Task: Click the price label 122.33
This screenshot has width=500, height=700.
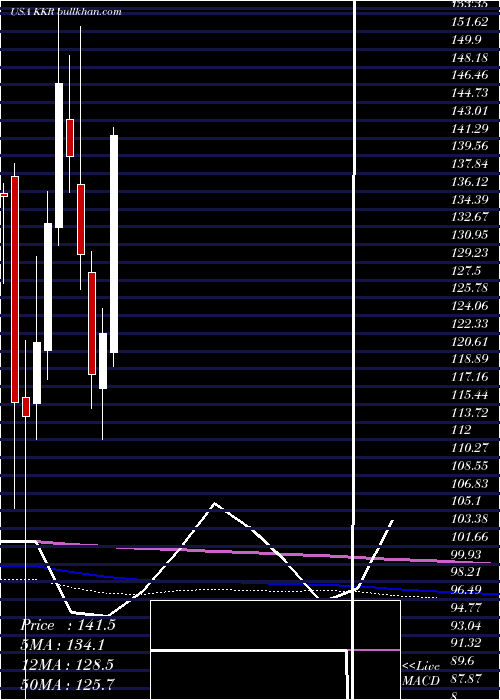Action: coord(469,323)
